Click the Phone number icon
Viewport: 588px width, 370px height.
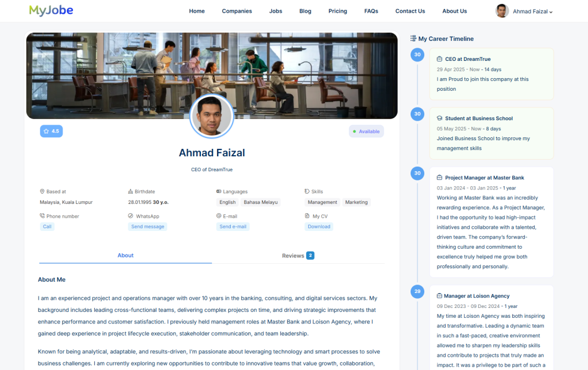[42, 216]
